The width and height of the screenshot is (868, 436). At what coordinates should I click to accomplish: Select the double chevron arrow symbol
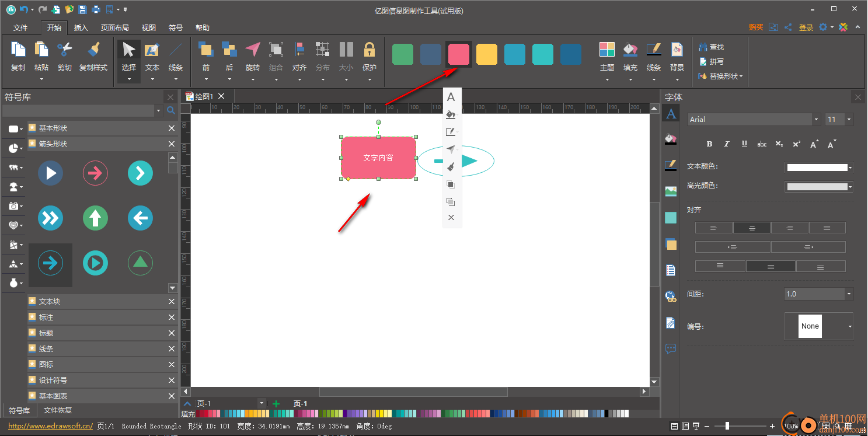pos(50,218)
